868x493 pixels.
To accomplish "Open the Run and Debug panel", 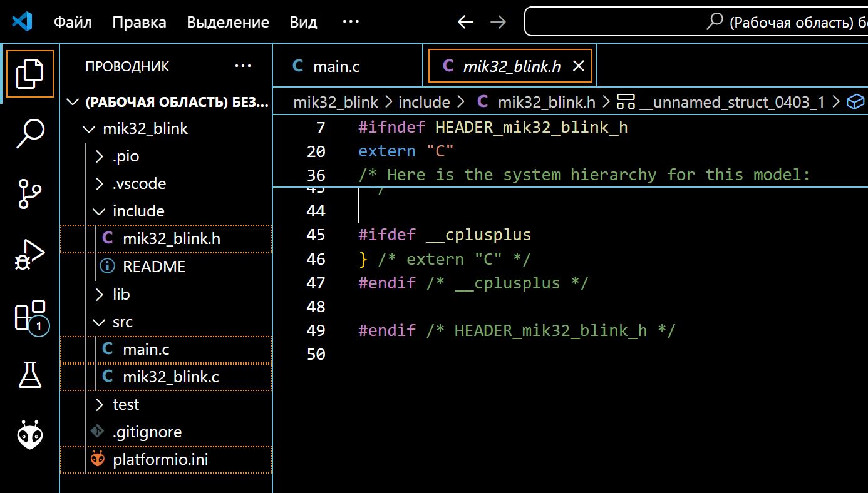I will coord(29,254).
